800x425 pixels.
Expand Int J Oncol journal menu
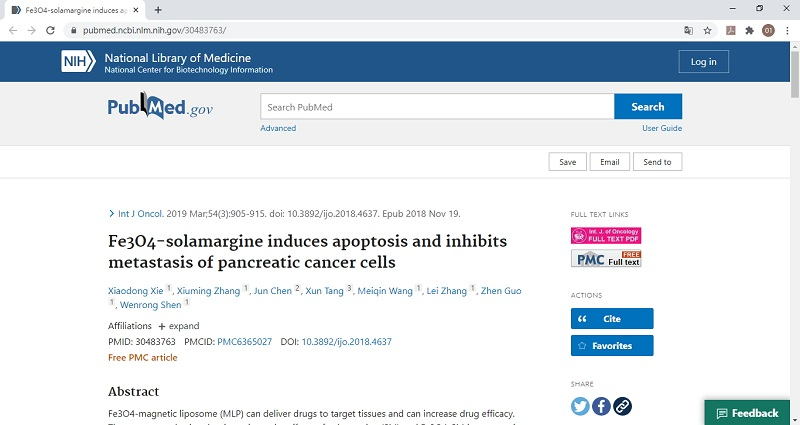[x=139, y=213]
